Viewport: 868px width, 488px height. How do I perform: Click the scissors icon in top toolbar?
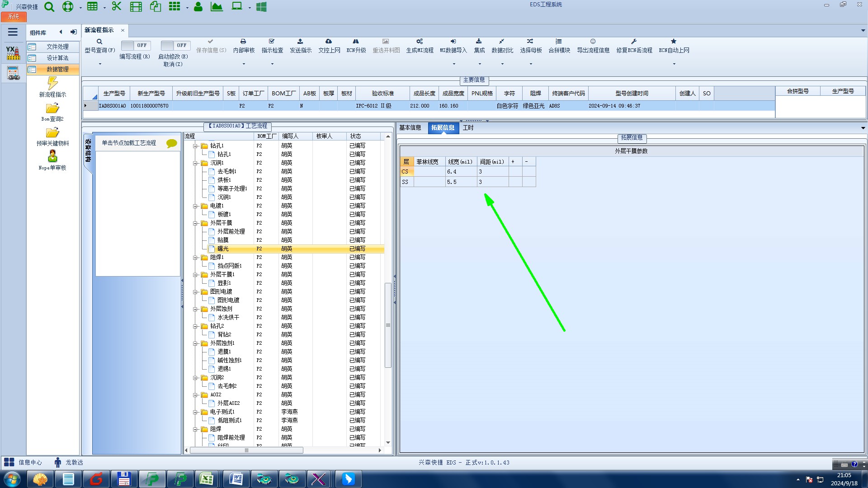coord(117,7)
